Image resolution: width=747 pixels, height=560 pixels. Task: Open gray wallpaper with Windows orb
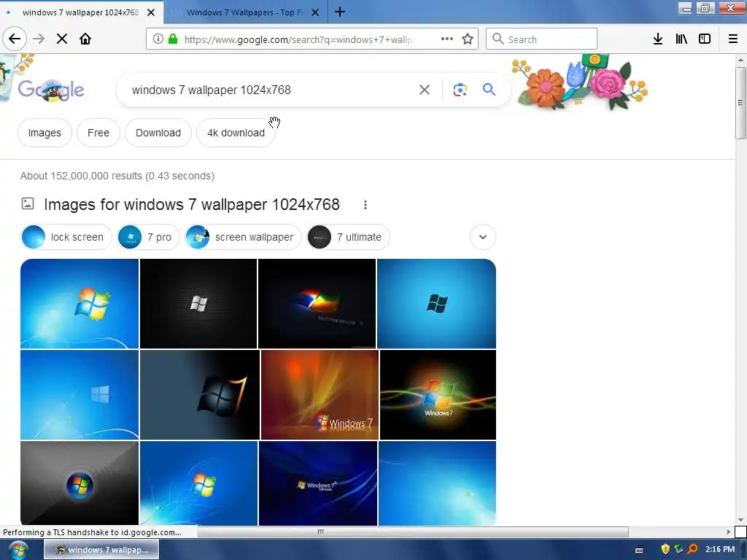click(80, 483)
